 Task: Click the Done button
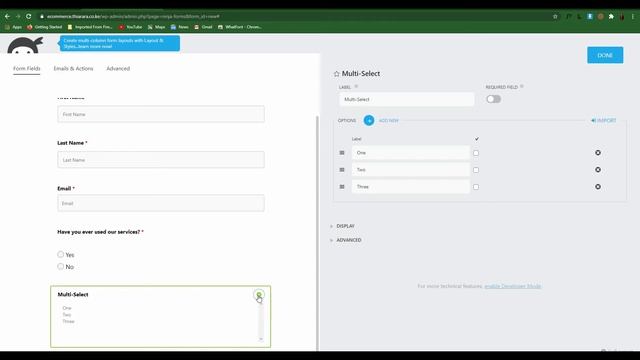[605, 55]
